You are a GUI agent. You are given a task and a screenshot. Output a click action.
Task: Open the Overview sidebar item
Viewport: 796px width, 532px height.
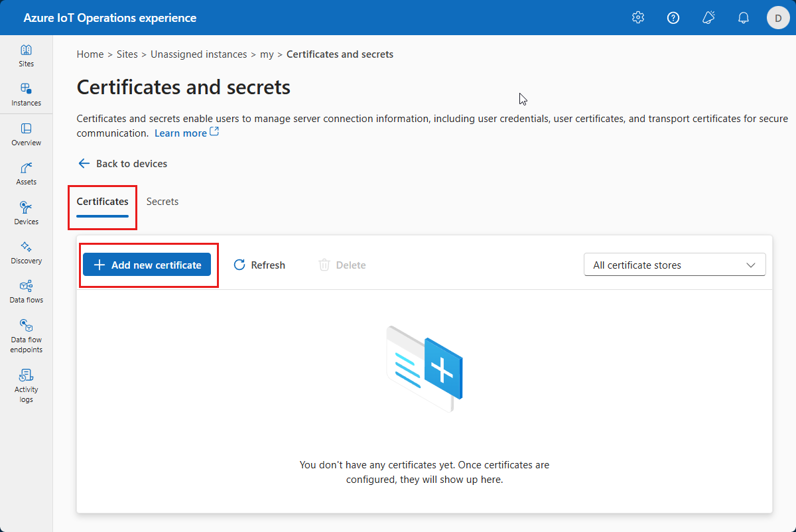[26, 134]
